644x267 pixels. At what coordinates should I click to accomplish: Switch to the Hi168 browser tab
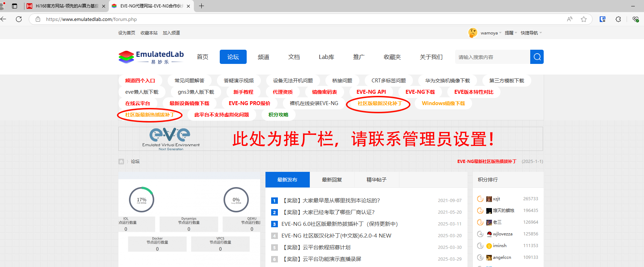[x=66, y=6]
